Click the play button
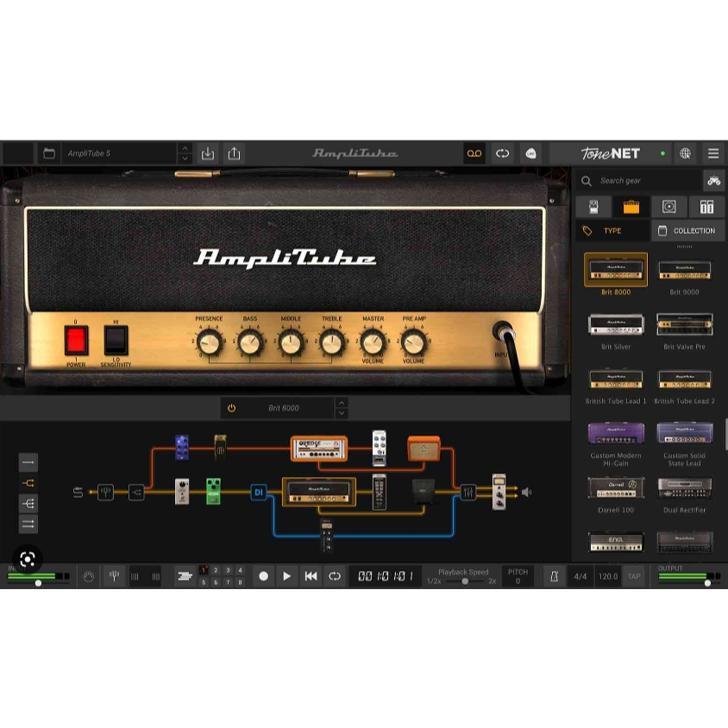The height and width of the screenshot is (728, 728). pos(287,576)
